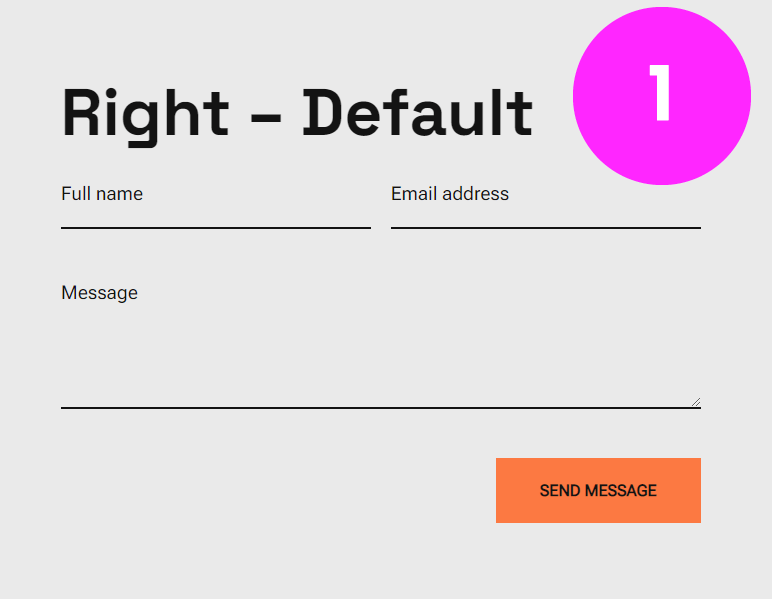Click the word Default in the heading
Screen dimensions: 772x599
[418, 113]
